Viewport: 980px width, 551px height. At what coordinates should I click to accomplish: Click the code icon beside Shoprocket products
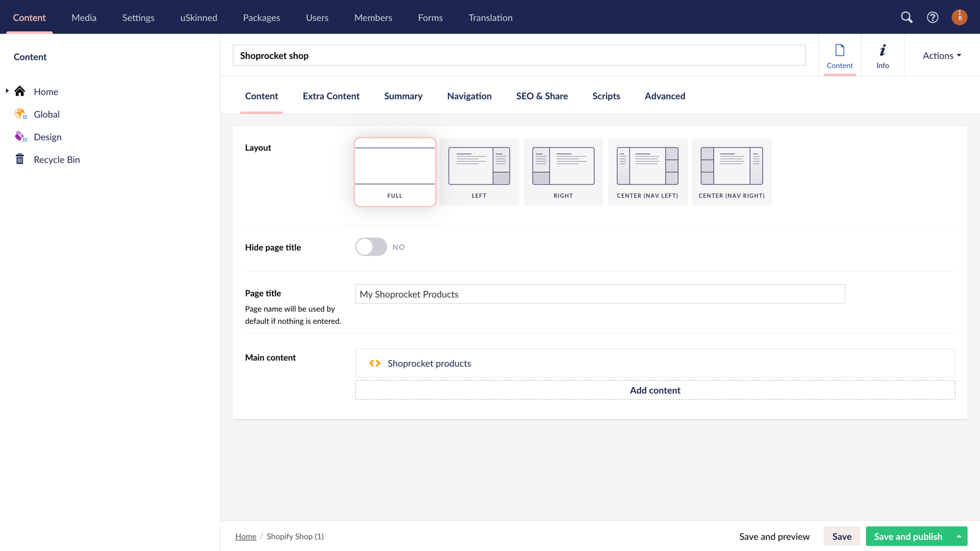(374, 363)
